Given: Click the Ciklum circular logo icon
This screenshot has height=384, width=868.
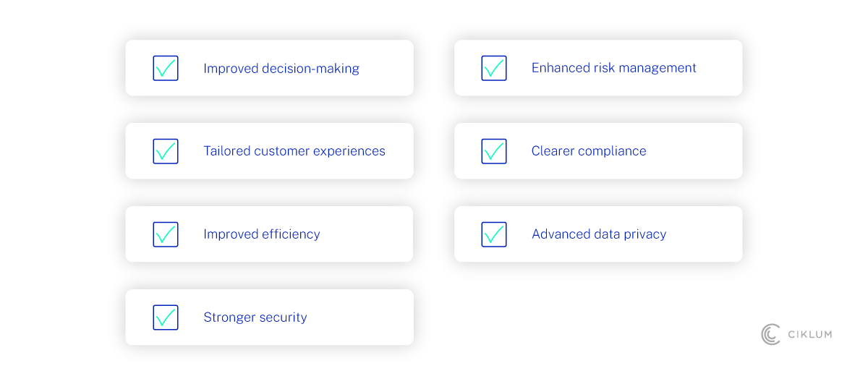Looking at the screenshot, I should pos(771,334).
